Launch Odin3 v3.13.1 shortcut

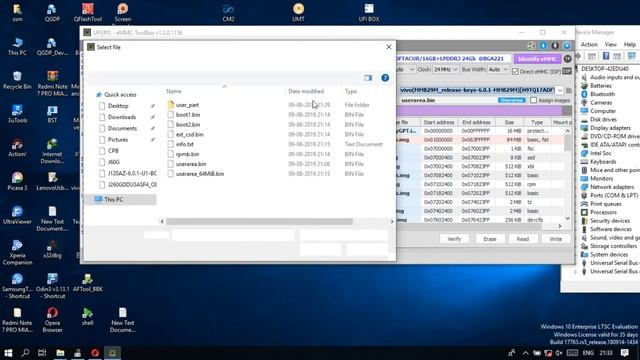coord(52,286)
